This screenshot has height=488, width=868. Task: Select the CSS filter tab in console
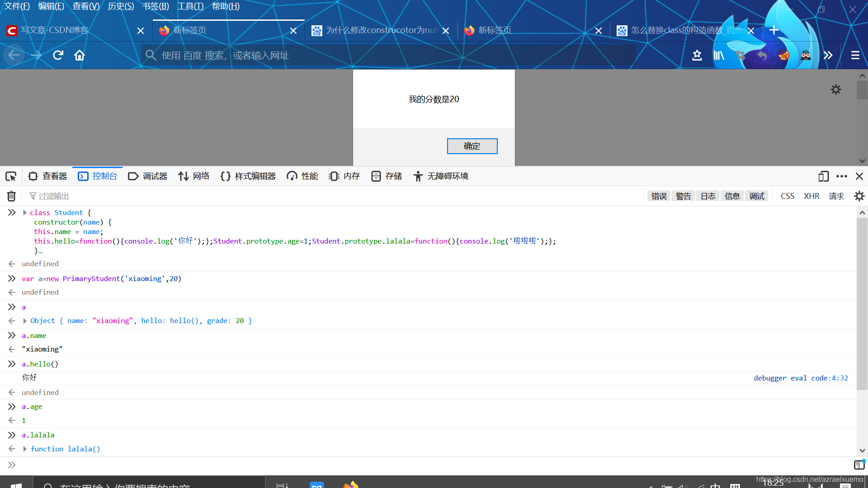(x=788, y=196)
